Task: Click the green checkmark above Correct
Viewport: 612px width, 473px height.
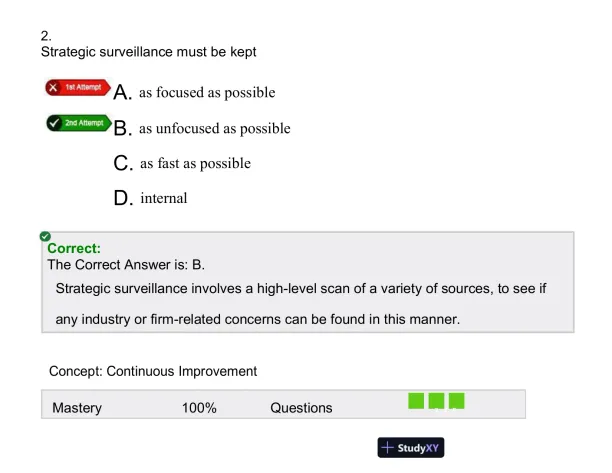Action: [x=45, y=237]
